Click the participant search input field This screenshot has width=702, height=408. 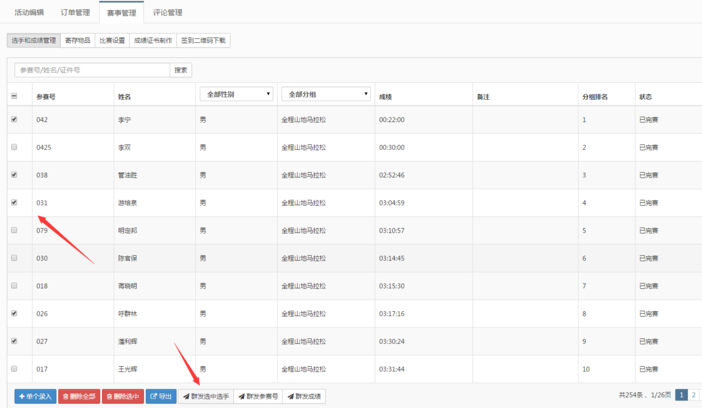click(92, 71)
